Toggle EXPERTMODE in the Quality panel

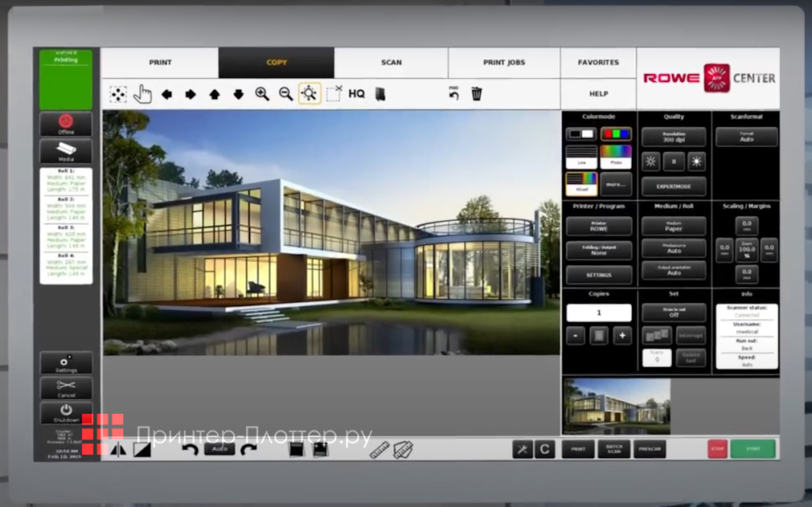pos(674,186)
